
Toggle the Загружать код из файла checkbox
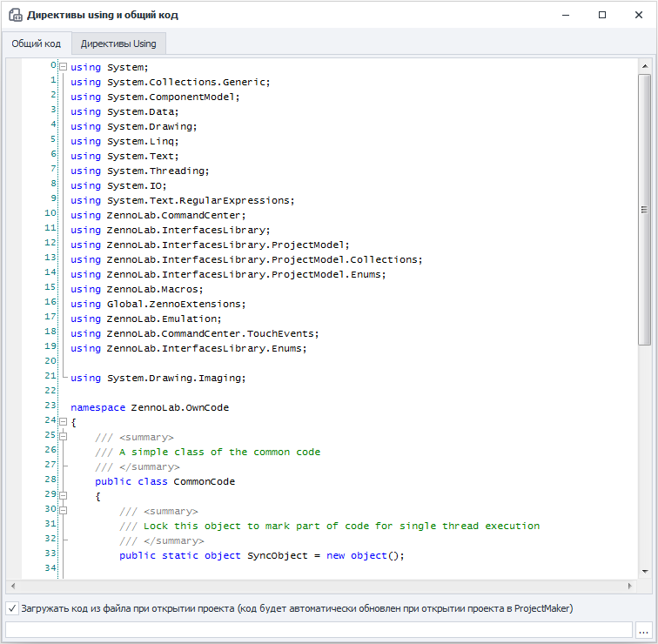(12, 608)
